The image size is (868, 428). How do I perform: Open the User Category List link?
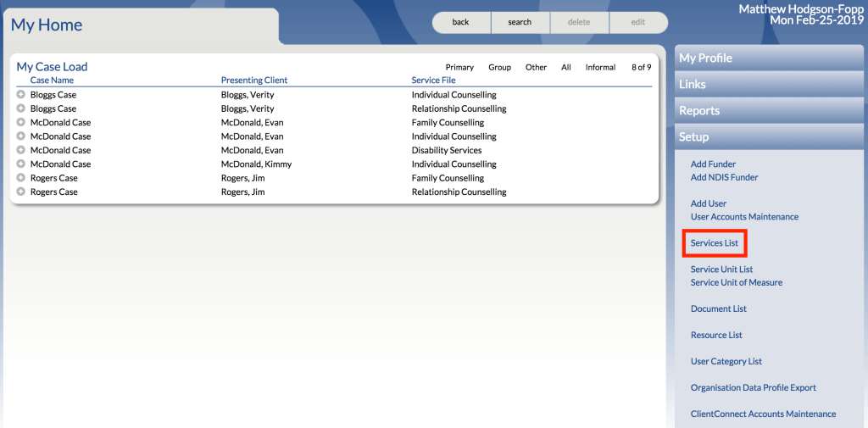[x=726, y=361]
